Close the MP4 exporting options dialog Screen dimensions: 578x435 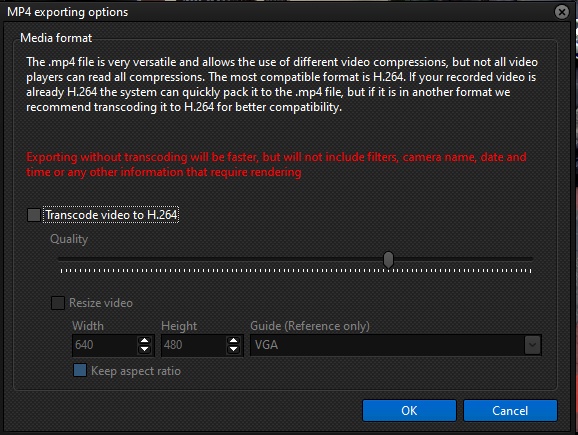click(561, 12)
